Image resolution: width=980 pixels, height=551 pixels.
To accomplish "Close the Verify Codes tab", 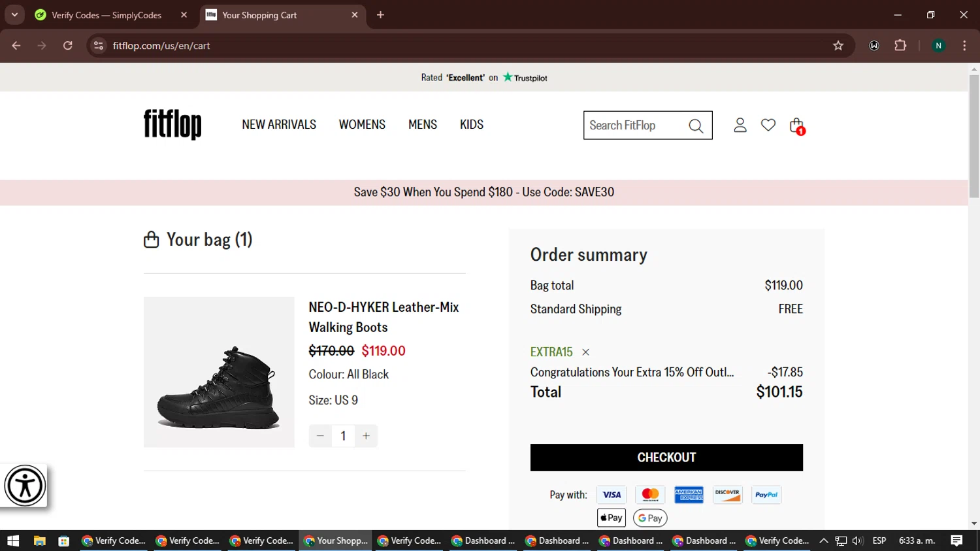I will point(184,15).
